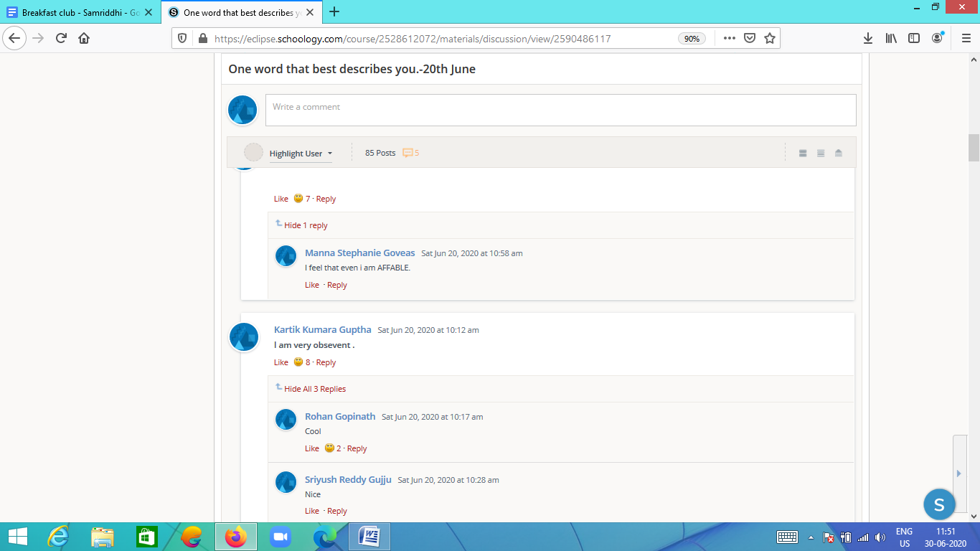Show the Firefox sidebars
The image size is (980, 551).
914,39
